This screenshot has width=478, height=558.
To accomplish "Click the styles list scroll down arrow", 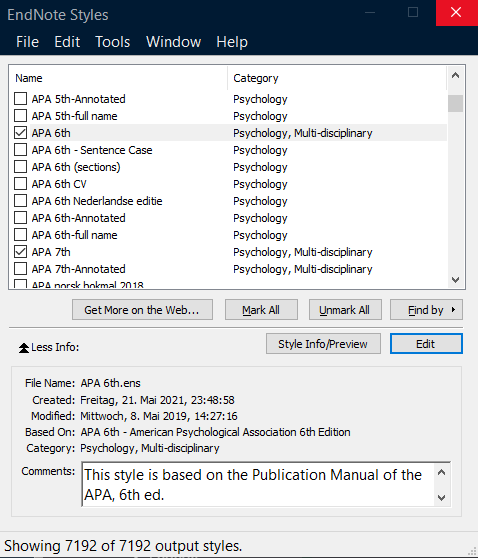I will [x=455, y=280].
